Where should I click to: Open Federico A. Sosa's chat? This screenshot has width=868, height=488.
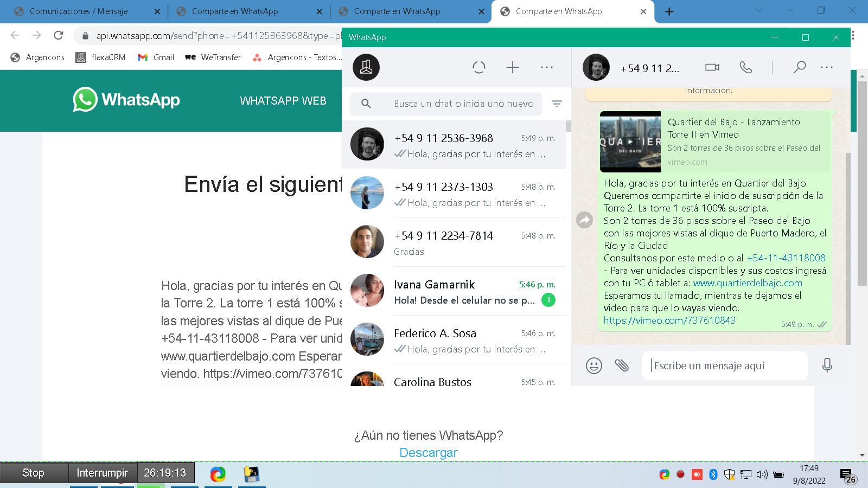tap(454, 340)
